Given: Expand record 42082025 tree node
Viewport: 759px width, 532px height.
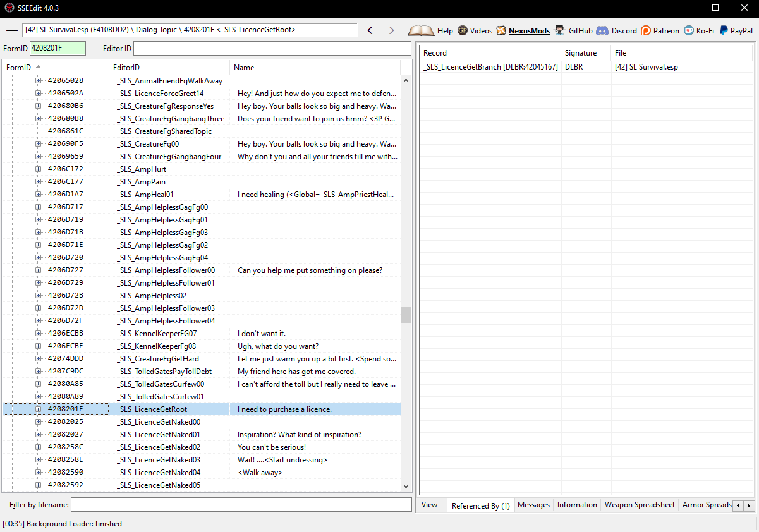Looking at the screenshot, I should 38,421.
